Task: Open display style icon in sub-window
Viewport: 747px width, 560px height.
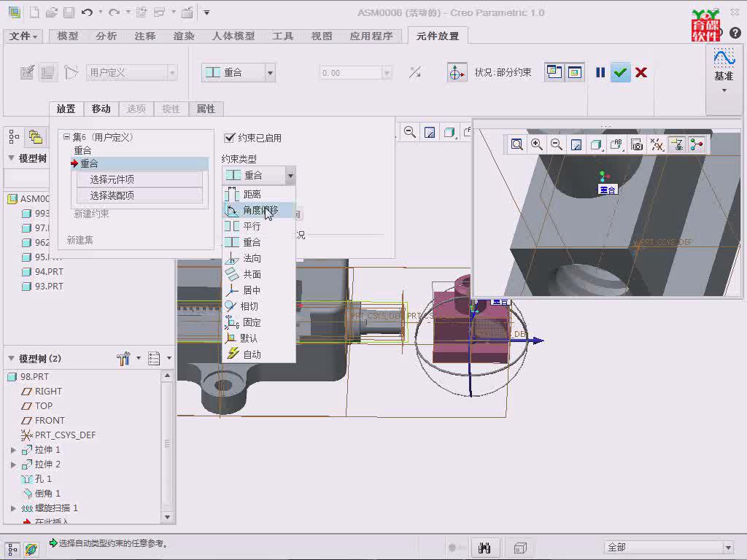Action: click(596, 144)
